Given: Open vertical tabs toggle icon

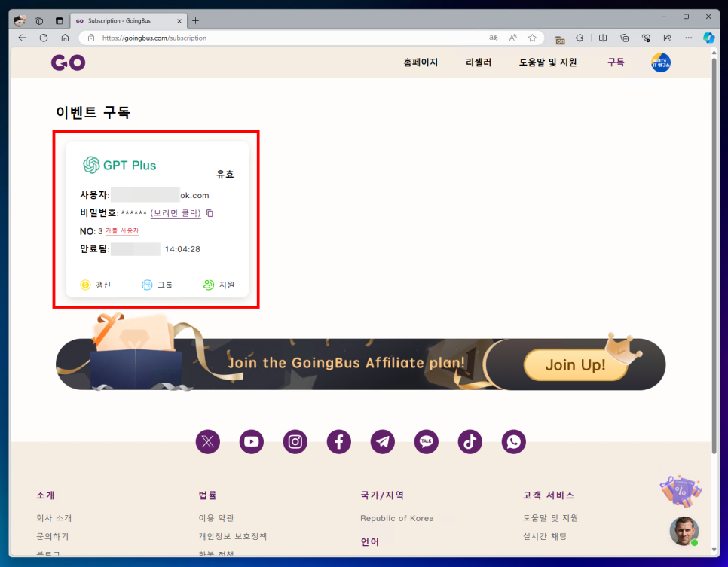Looking at the screenshot, I should [x=59, y=21].
